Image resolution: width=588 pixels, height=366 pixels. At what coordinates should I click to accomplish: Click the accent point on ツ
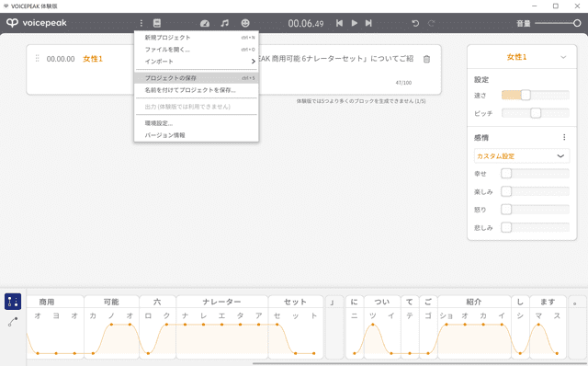click(x=373, y=325)
